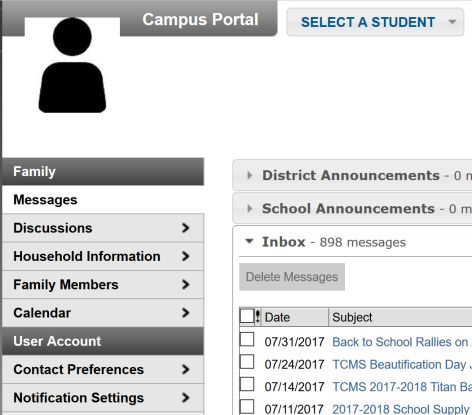Collapse the Inbox section triangle
472x415 pixels.
click(x=249, y=241)
